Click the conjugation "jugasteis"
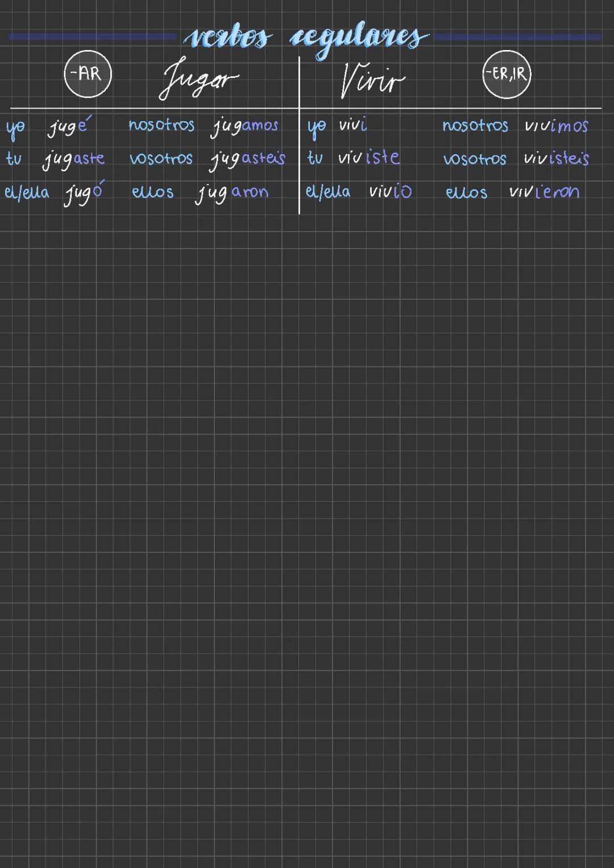The image size is (614, 868). 247,159
